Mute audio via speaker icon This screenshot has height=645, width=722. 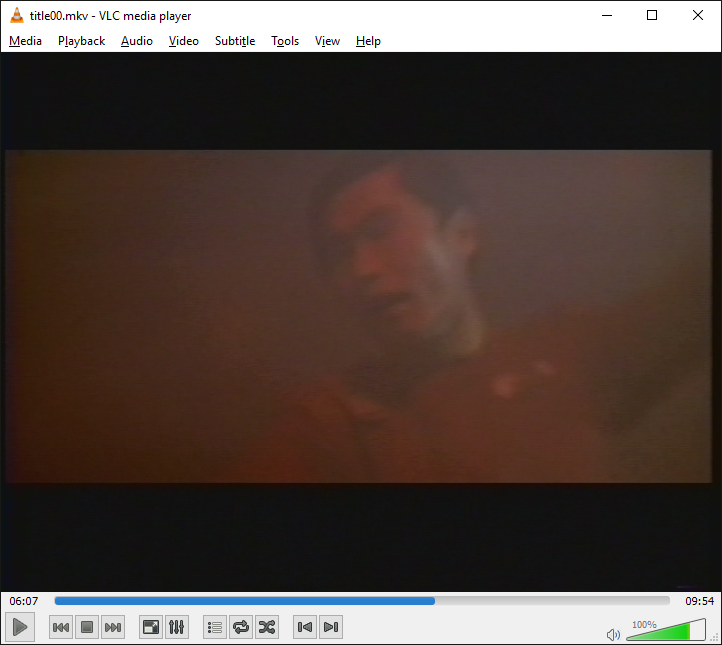click(x=613, y=635)
